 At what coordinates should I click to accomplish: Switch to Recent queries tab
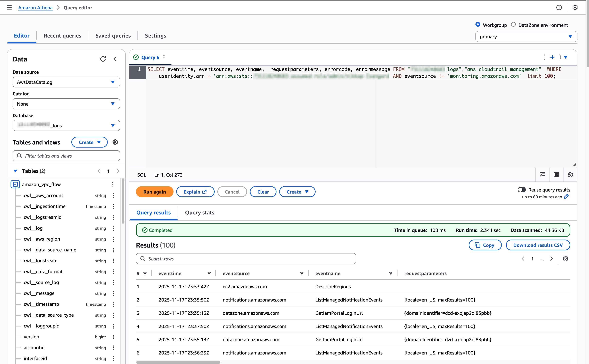[62, 36]
